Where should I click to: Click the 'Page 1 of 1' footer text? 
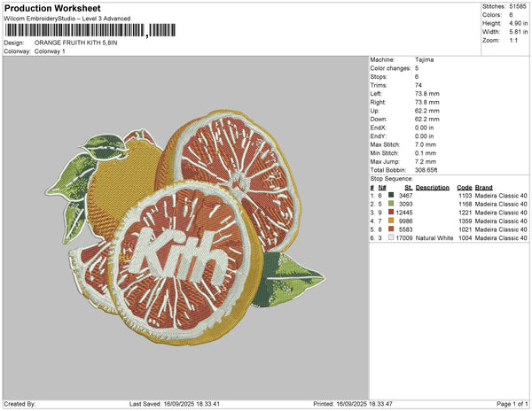pyautogui.click(x=512, y=404)
